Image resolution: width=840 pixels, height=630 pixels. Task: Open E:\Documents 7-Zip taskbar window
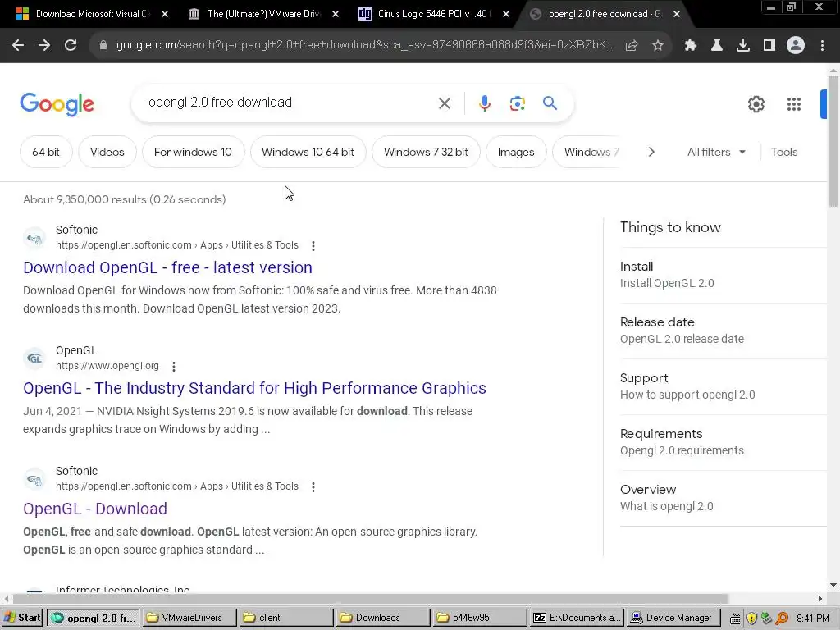(577, 618)
